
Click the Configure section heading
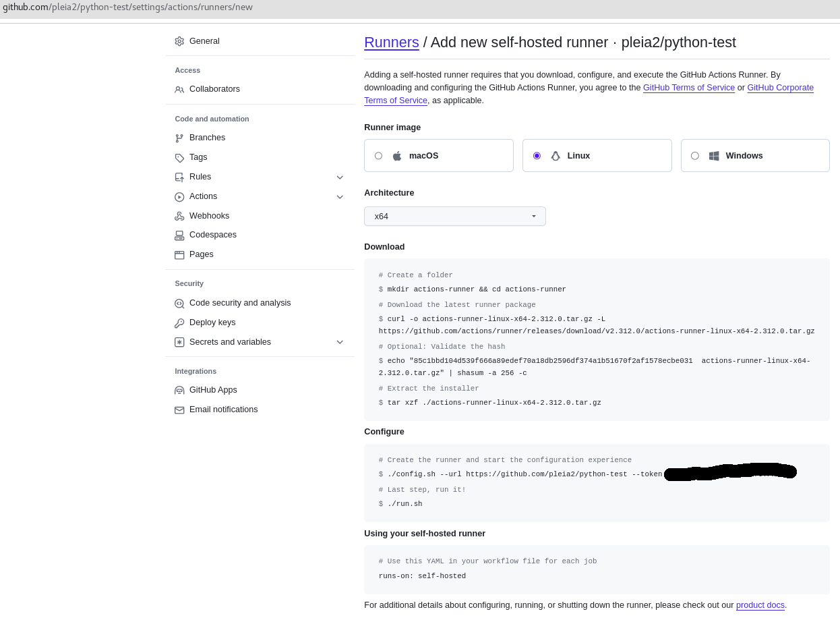pyautogui.click(x=384, y=432)
